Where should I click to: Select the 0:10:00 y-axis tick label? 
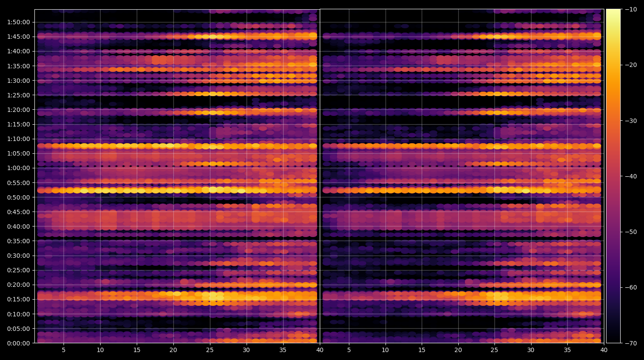point(19,314)
